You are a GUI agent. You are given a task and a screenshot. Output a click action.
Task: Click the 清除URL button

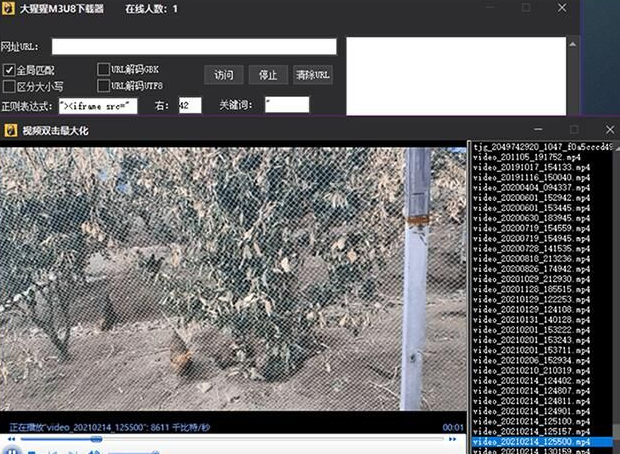tap(313, 75)
